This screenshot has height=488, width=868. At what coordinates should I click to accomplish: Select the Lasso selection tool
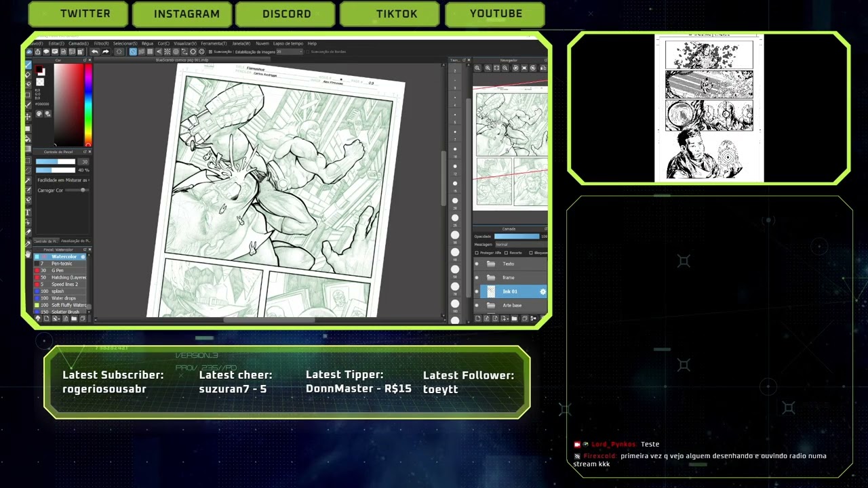pos(28,170)
